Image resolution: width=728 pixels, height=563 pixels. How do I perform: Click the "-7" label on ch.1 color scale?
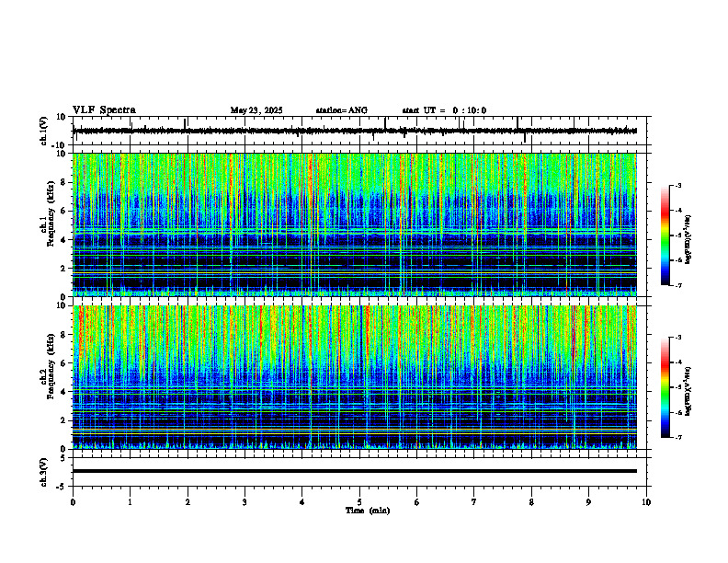click(x=678, y=285)
